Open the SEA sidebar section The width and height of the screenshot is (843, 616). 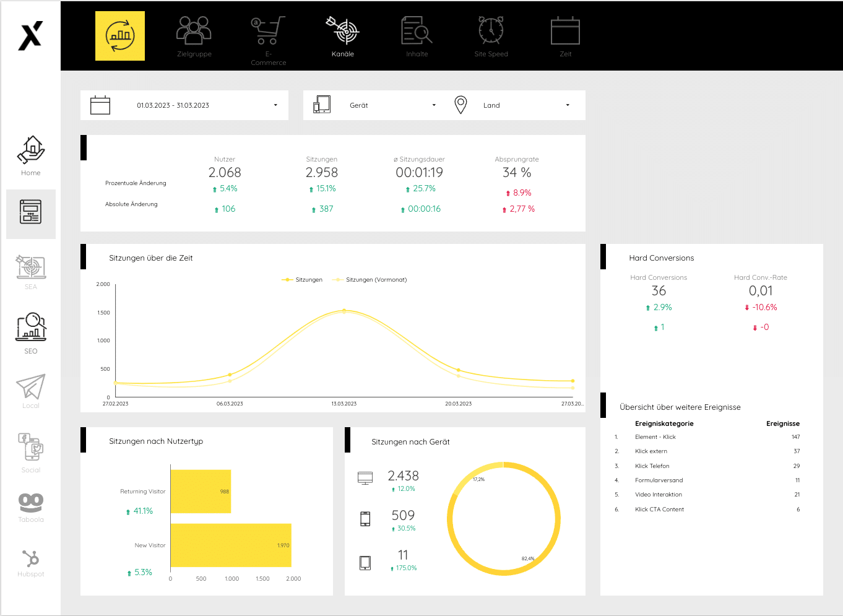click(31, 272)
